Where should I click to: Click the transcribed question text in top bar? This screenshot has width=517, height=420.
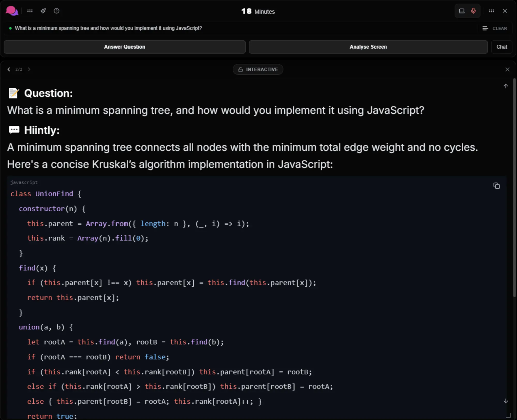(x=108, y=28)
